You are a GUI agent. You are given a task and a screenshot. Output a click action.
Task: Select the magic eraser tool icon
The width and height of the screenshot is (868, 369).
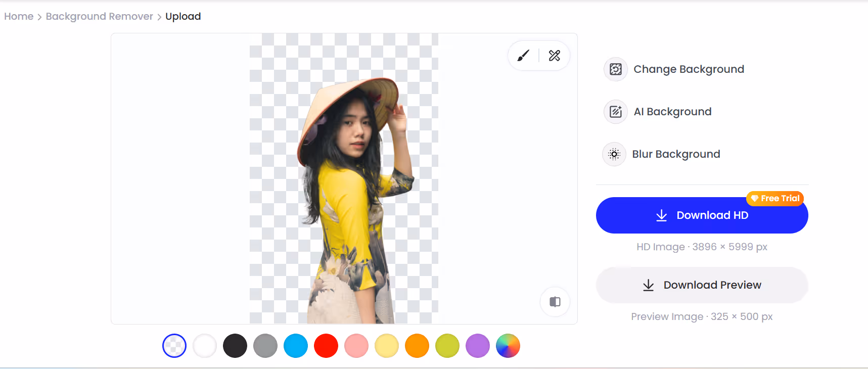pos(555,56)
